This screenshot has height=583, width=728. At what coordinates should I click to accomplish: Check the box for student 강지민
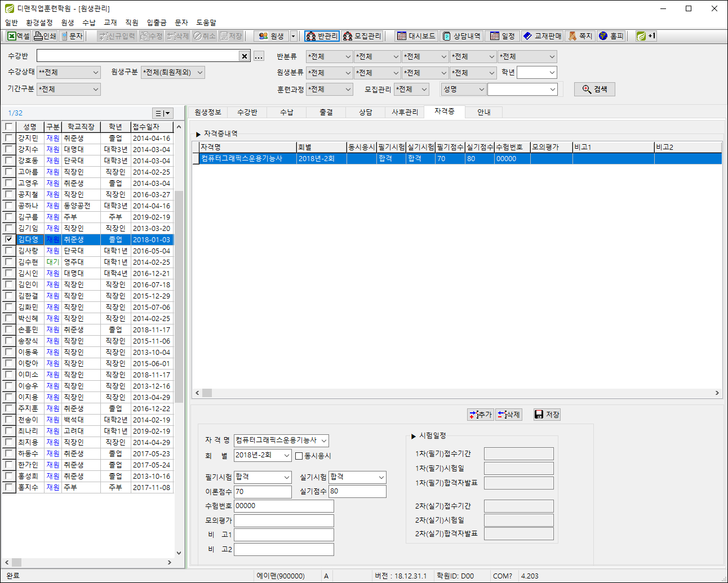(8, 138)
